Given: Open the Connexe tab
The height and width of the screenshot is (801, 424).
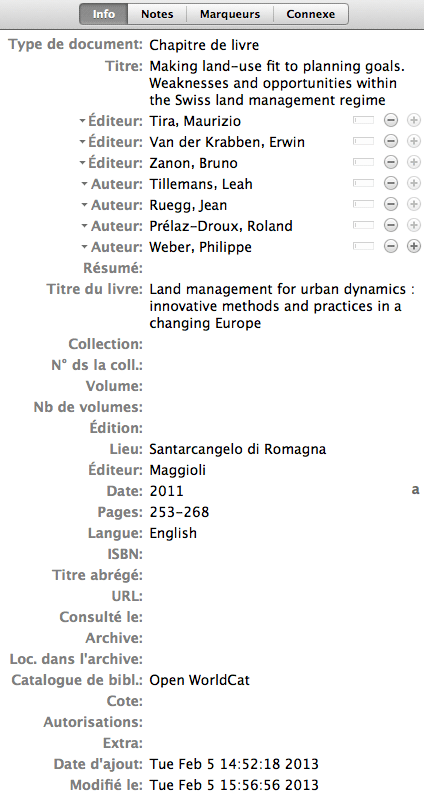Looking at the screenshot, I should [311, 14].
